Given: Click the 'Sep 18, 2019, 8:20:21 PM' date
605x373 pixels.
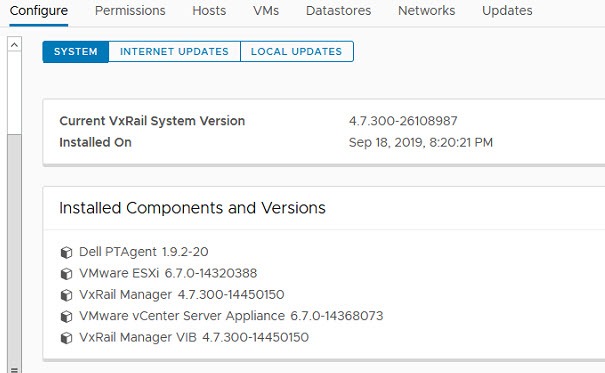Looking at the screenshot, I should pyautogui.click(x=421, y=143).
